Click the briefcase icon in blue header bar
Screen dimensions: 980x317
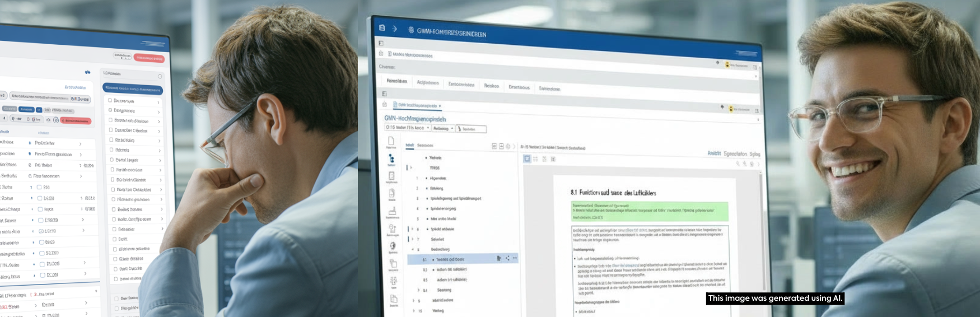[x=382, y=27]
